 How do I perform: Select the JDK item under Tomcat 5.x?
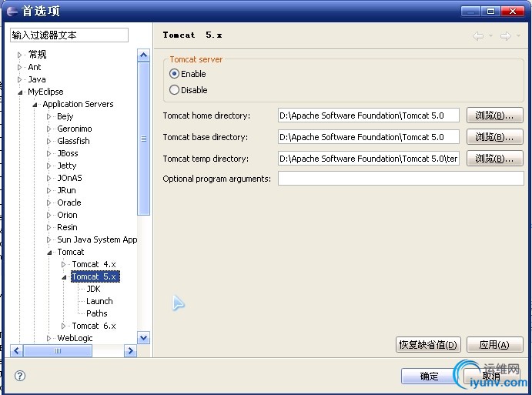[x=93, y=289]
